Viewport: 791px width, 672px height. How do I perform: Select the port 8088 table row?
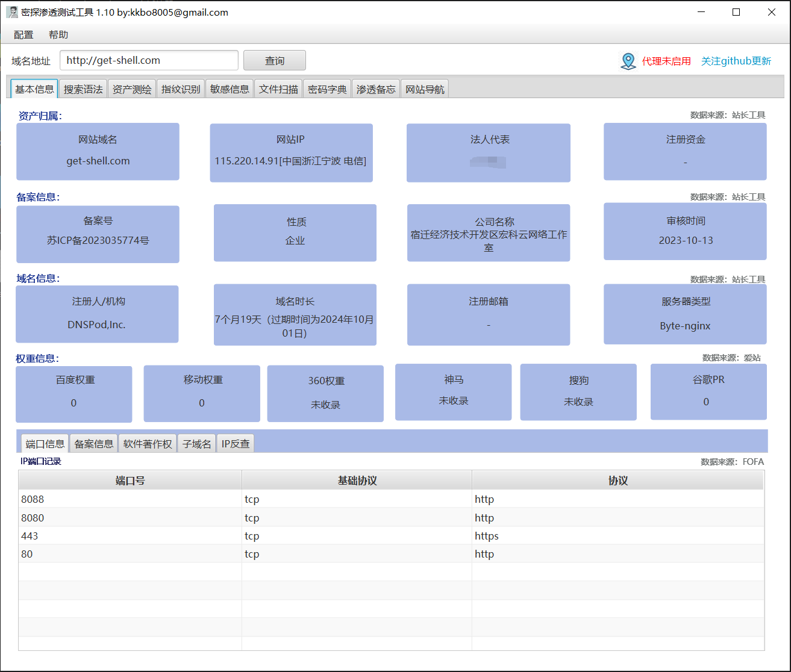(392, 499)
